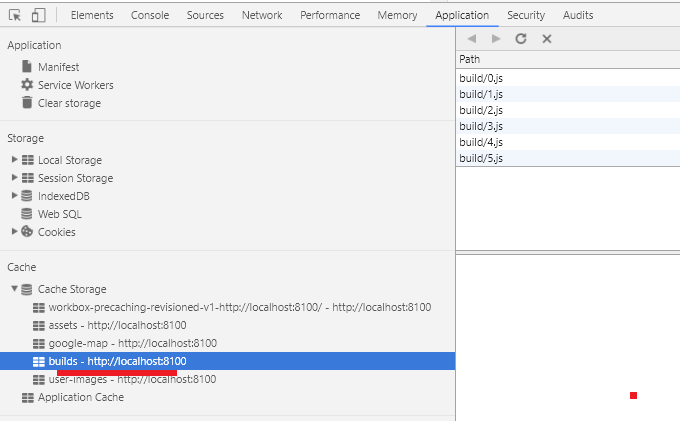
Task: Open the Clear storage item
Action: tap(69, 103)
